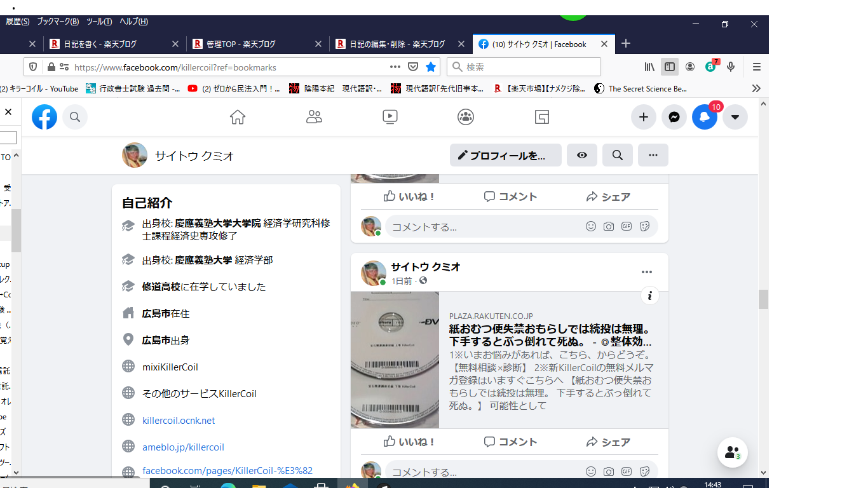The height and width of the screenshot is (488, 868).
Task: Open the Groups icon in Facebook navigation
Action: click(x=466, y=117)
